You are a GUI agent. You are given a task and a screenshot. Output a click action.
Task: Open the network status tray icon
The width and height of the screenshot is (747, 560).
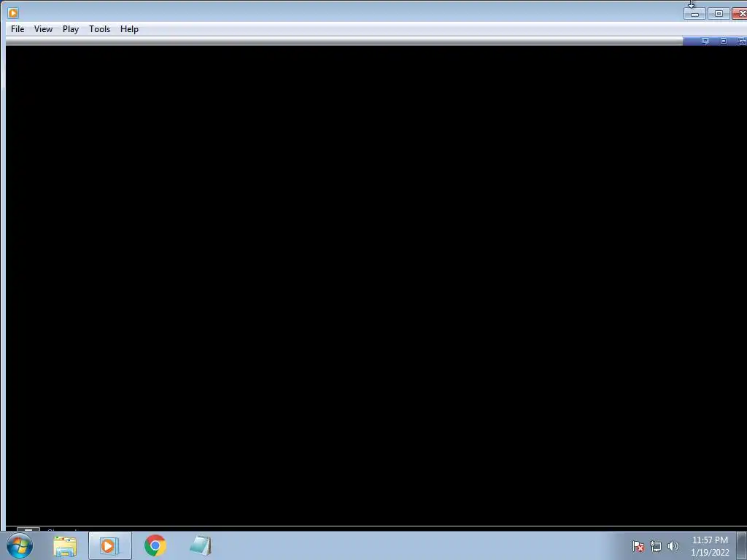click(656, 546)
